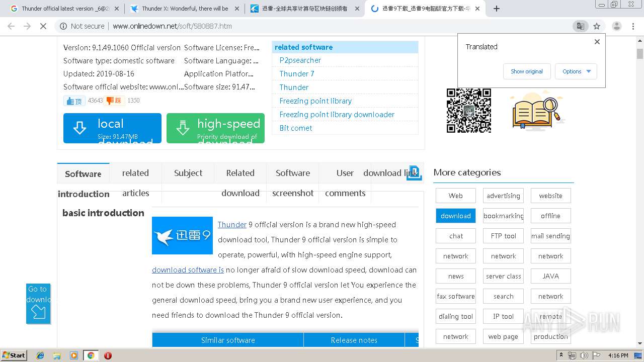
Task: Select the User comments tab
Action: pos(345,183)
